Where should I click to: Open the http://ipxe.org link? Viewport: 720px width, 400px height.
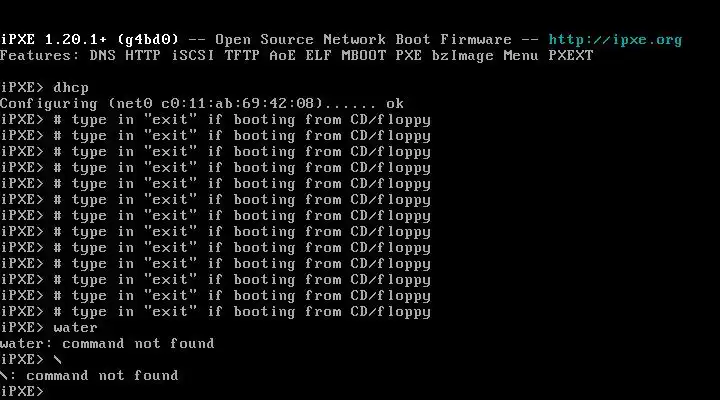coord(615,40)
